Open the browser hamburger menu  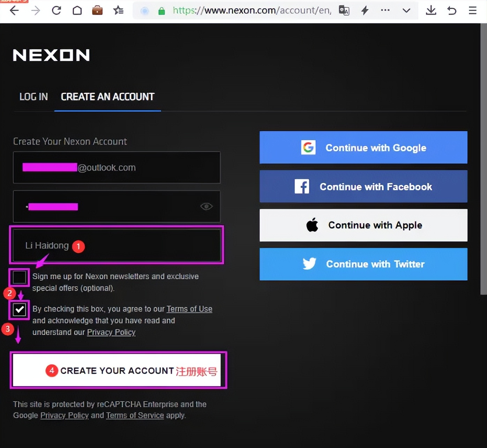[473, 10]
